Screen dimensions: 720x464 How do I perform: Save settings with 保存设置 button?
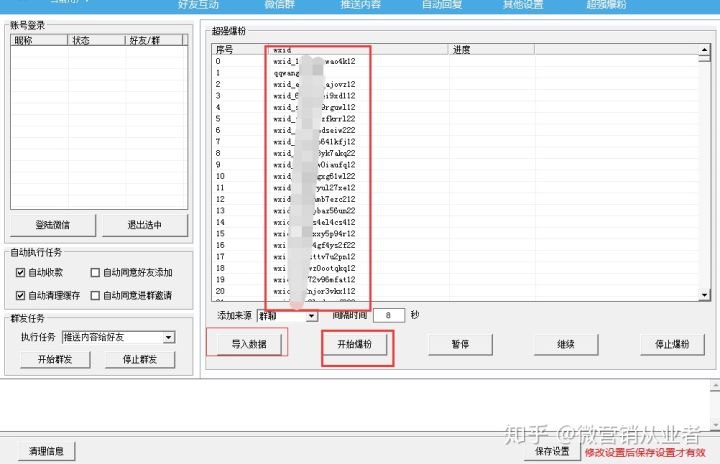click(551, 451)
